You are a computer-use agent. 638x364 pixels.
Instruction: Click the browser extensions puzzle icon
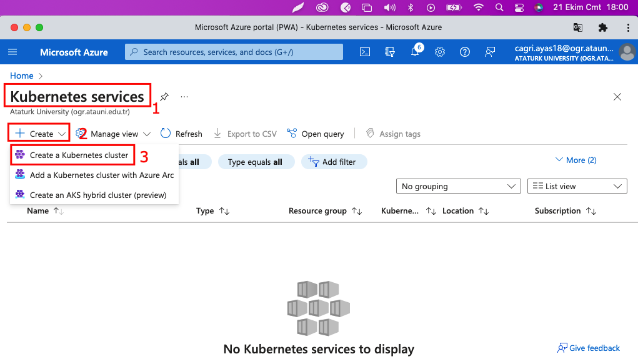tap(602, 27)
